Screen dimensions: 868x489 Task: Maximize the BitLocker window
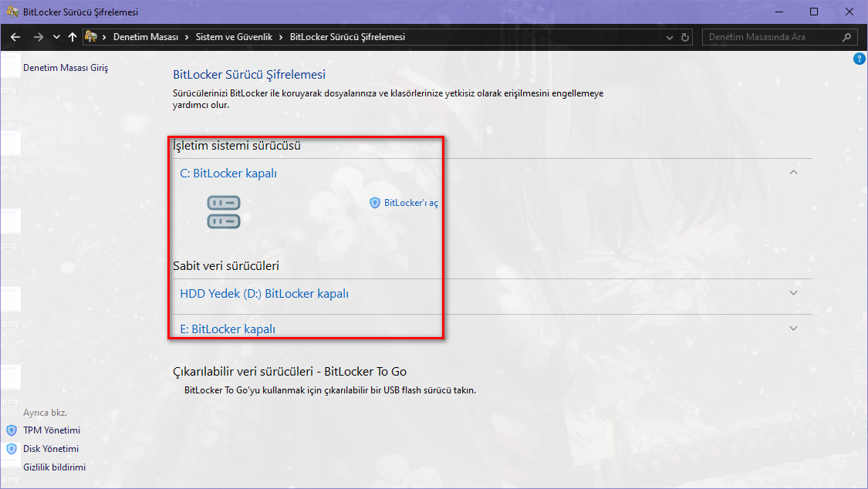point(814,12)
